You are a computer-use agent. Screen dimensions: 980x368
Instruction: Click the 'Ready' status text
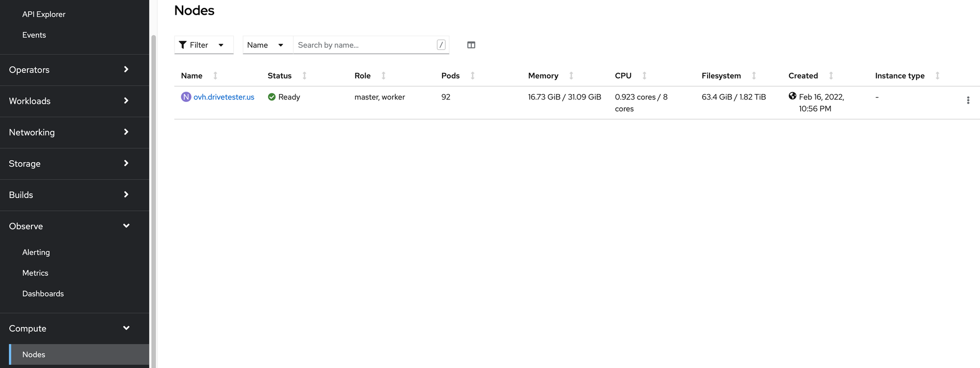pos(289,97)
